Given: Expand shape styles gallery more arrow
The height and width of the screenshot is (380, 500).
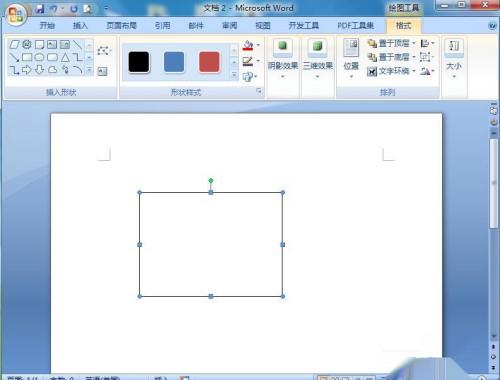Looking at the screenshot, I should tap(234, 75).
